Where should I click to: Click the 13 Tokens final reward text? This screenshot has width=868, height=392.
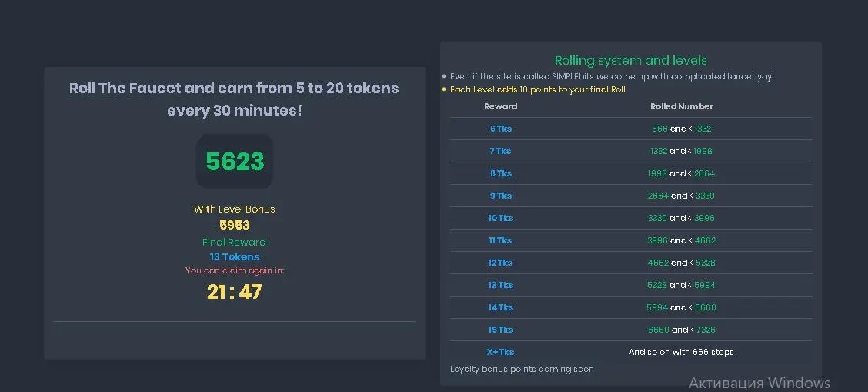click(235, 257)
